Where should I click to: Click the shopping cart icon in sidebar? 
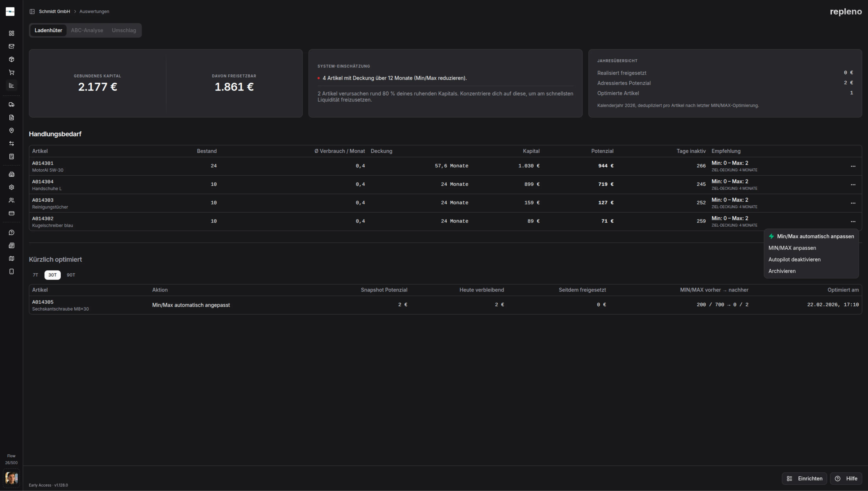tap(11, 72)
